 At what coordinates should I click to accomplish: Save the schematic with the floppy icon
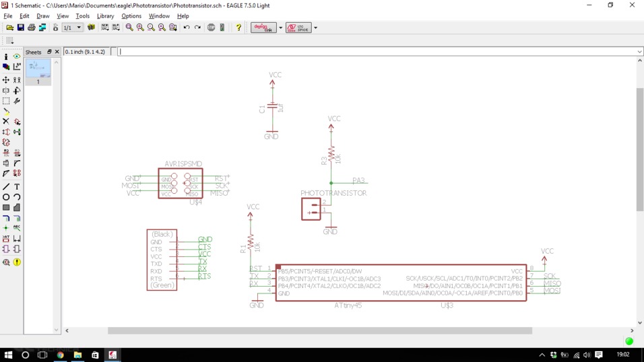pos(20,28)
